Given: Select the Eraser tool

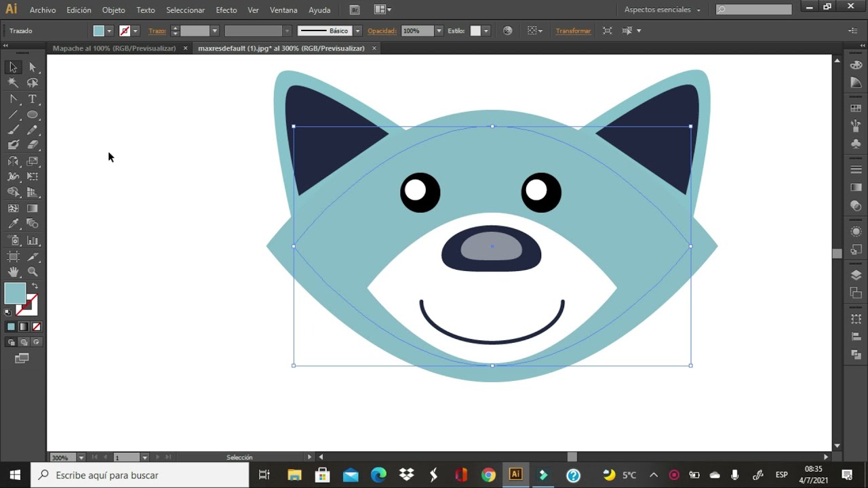Looking at the screenshot, I should coord(32,145).
